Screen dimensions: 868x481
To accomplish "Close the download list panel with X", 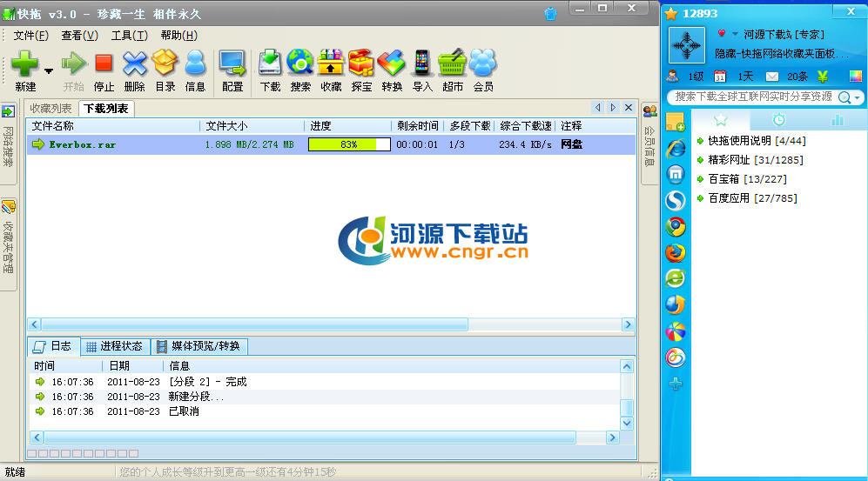I will (x=629, y=107).
